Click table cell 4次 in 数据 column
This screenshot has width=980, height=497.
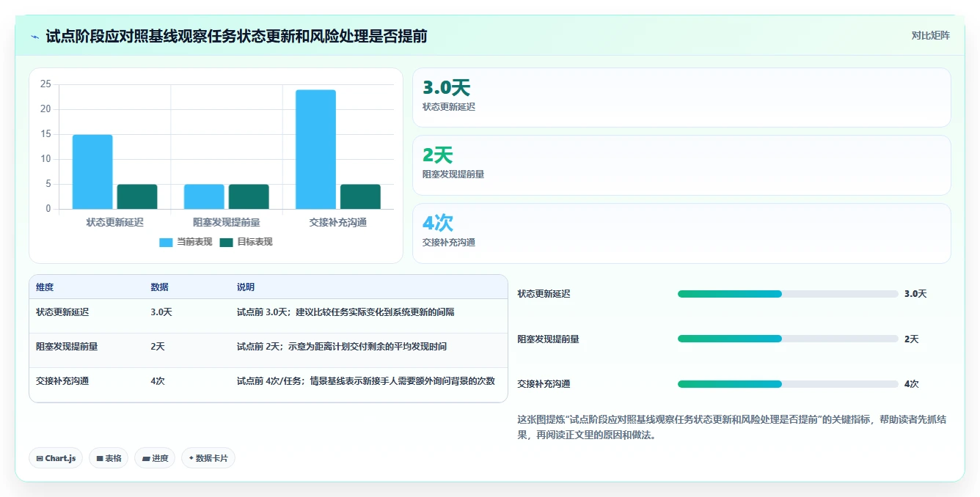click(x=158, y=381)
